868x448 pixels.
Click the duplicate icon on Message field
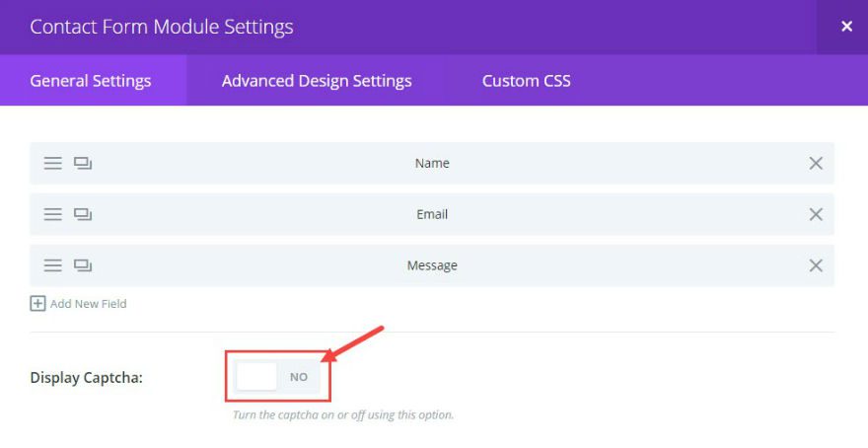[x=83, y=265]
